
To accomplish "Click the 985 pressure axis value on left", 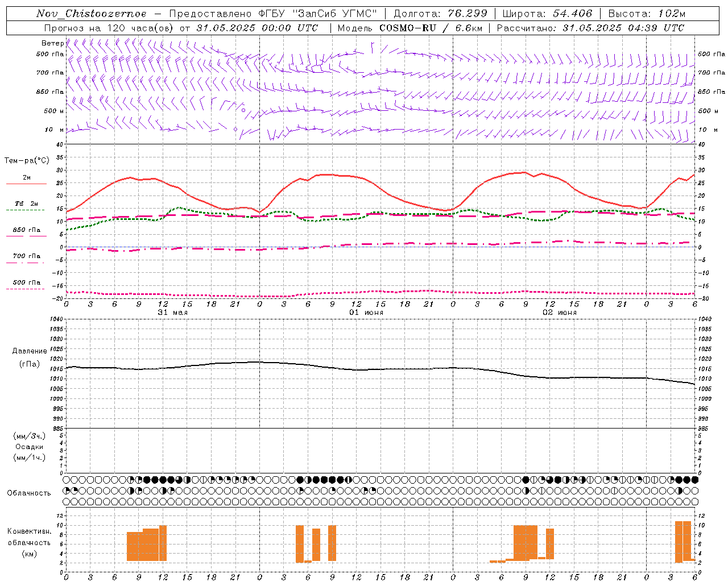I will [x=57, y=429].
